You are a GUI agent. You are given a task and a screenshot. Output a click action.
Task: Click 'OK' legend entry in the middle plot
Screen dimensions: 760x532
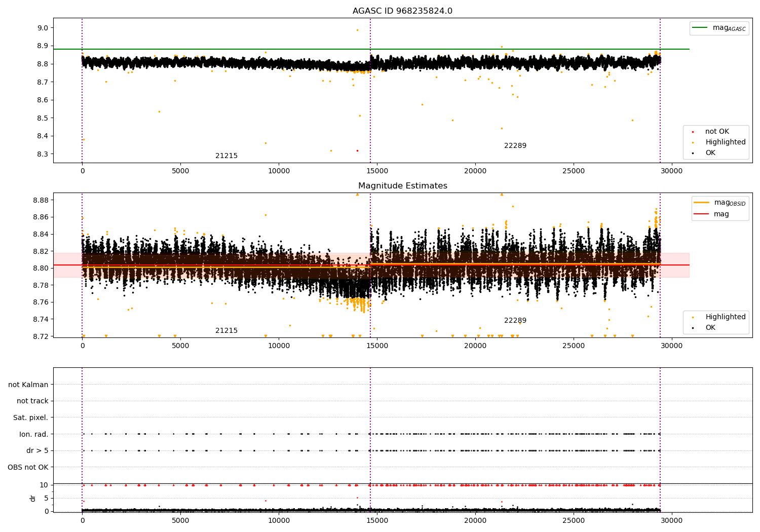(704, 328)
